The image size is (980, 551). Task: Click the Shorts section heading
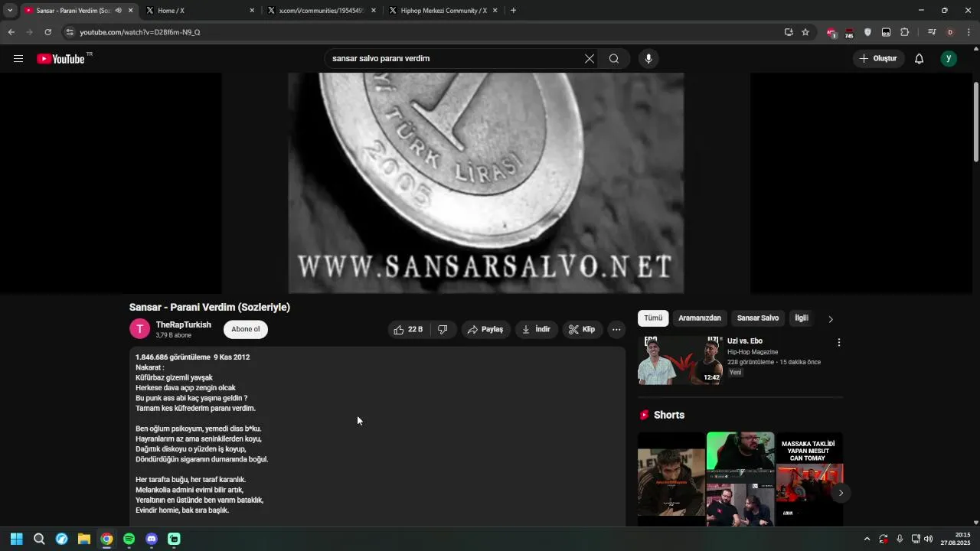[x=669, y=415]
